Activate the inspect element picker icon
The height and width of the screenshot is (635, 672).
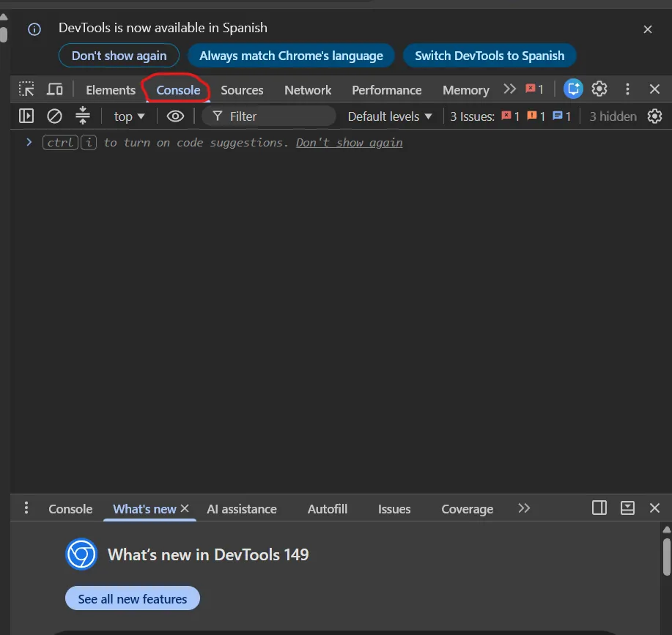[26, 89]
